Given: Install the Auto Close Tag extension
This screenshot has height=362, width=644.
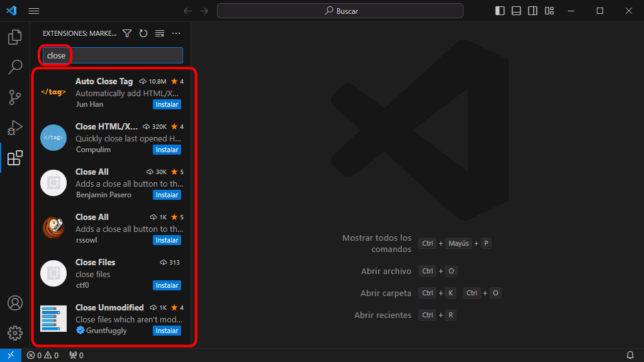Looking at the screenshot, I should tap(167, 105).
